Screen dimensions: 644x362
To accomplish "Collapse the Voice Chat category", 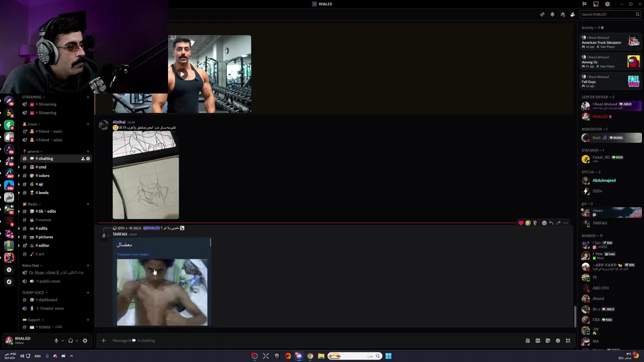I will click(32, 265).
